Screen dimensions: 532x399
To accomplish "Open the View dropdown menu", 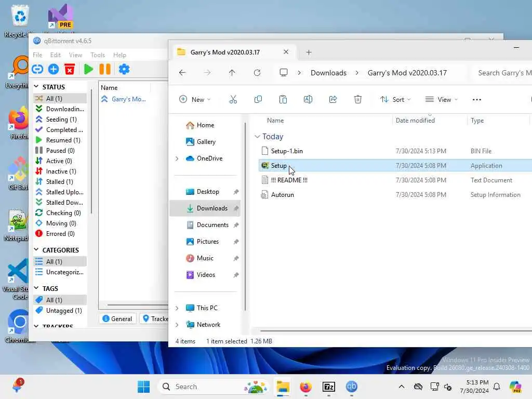I will 442,99.
